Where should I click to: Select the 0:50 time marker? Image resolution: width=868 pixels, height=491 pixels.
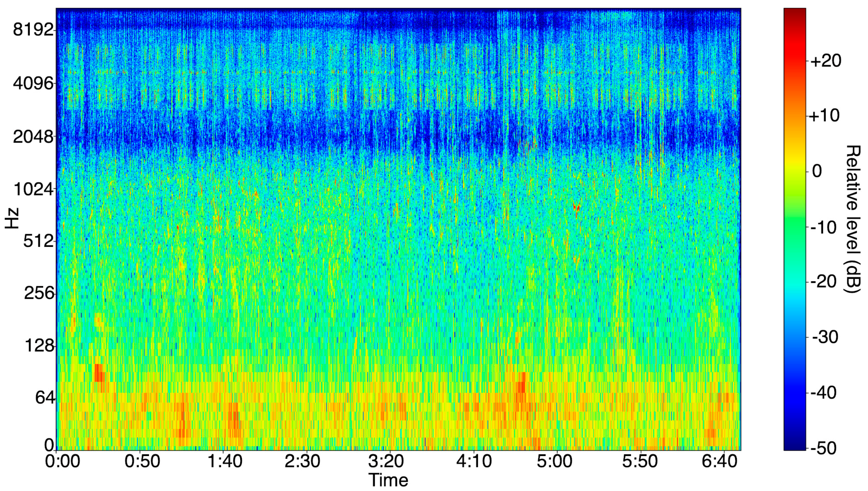point(142,461)
